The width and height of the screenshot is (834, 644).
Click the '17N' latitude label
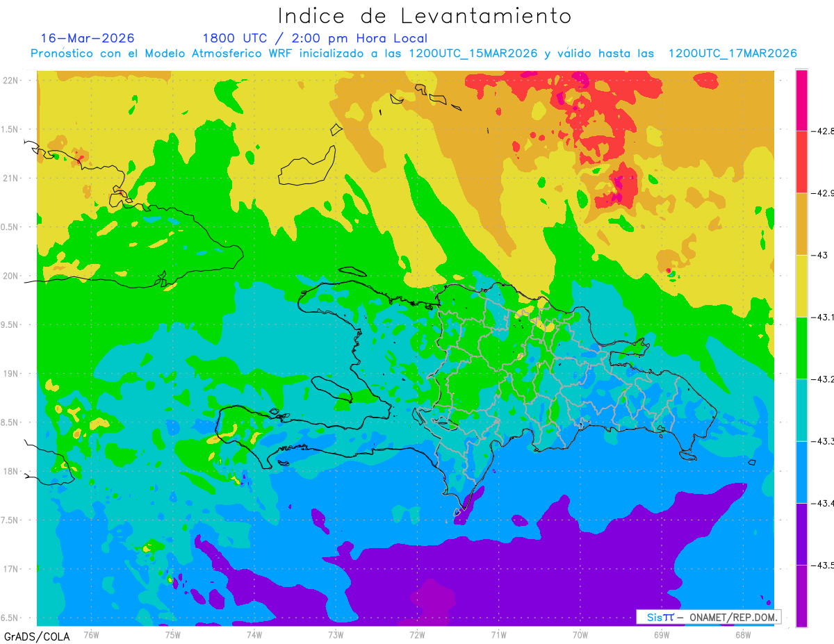[x=12, y=570]
